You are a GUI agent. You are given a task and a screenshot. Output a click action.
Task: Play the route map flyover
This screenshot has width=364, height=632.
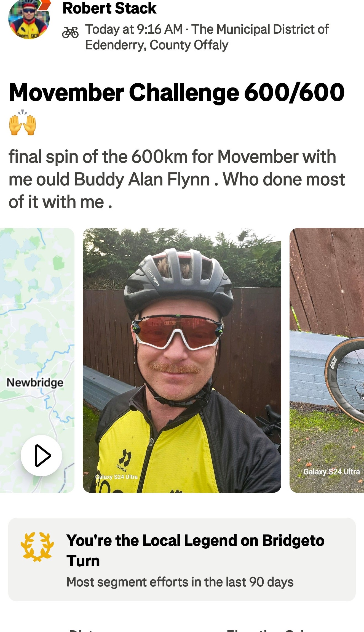[41, 455]
